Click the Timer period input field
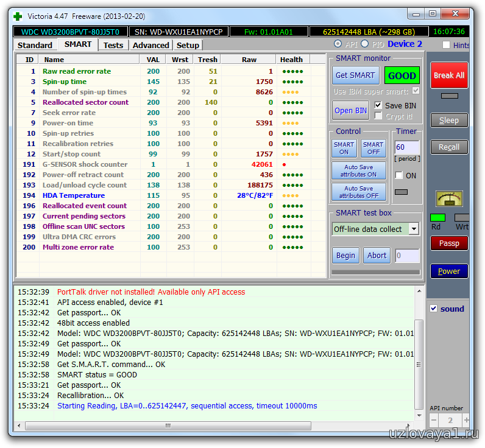Screen dimensions: 485x448 click(407, 147)
